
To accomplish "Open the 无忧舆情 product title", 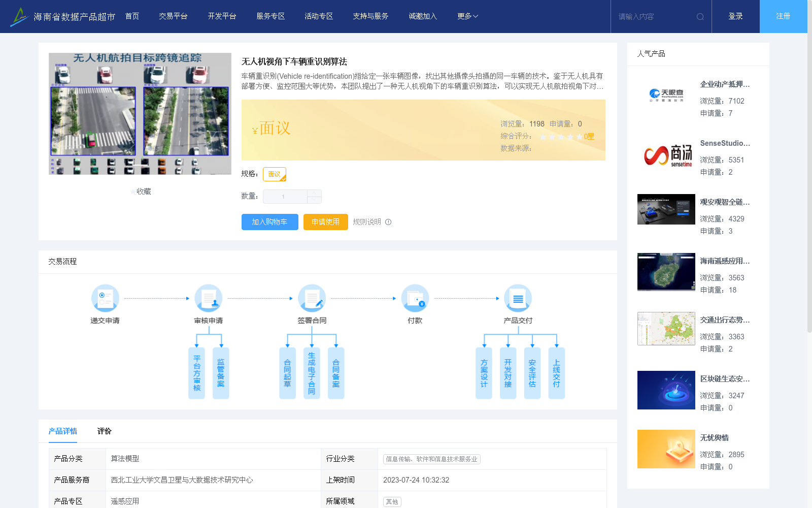I will 715,438.
